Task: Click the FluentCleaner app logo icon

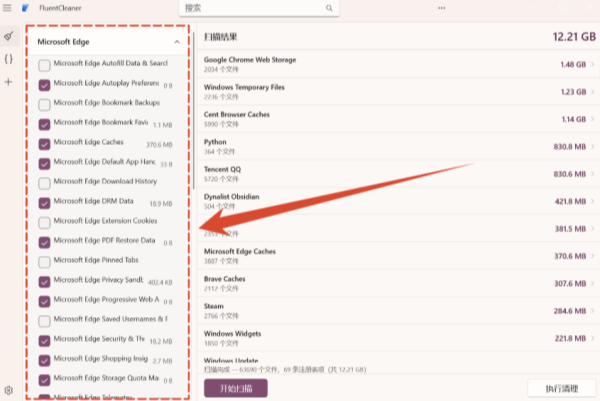Action: coord(25,8)
